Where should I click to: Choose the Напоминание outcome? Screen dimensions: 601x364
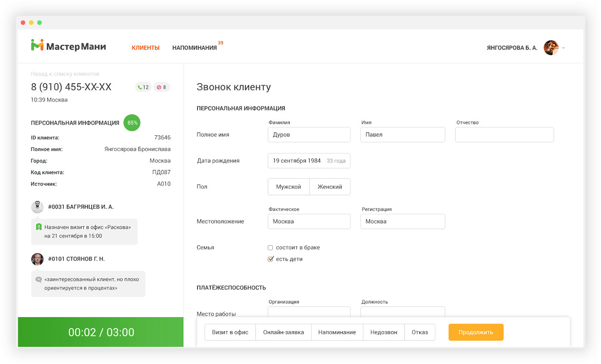[x=337, y=332]
